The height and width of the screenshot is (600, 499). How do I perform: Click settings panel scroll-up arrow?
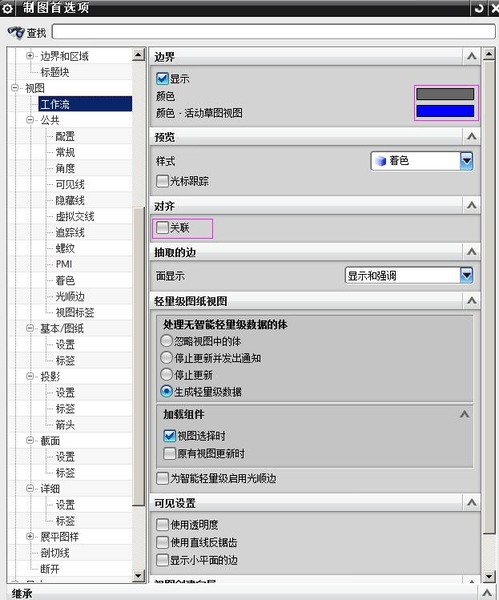click(488, 55)
